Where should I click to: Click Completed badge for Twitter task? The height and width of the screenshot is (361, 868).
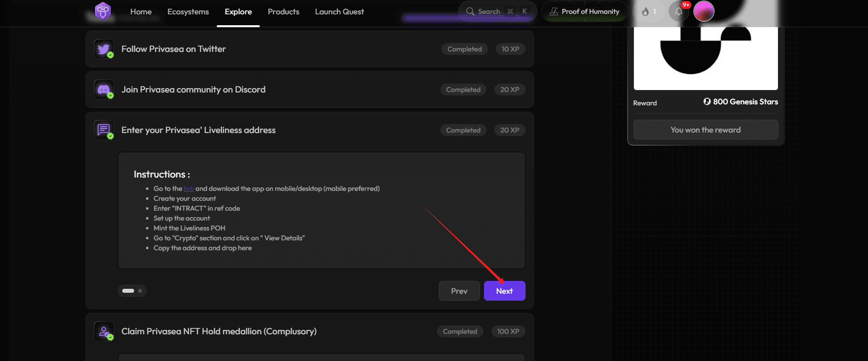click(x=465, y=49)
